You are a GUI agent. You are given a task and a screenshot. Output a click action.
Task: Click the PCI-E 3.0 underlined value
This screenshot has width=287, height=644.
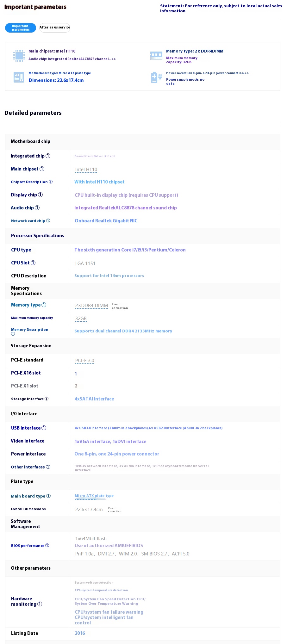(x=85, y=361)
